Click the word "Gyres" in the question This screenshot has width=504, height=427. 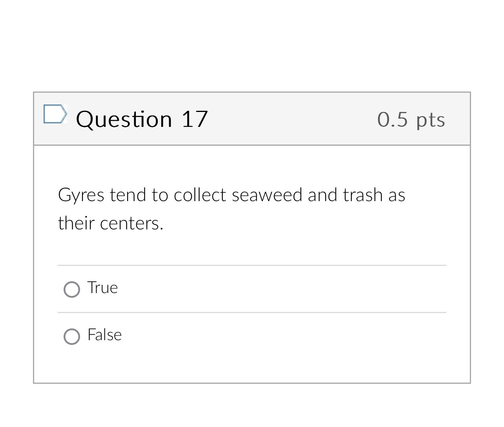pyautogui.click(x=81, y=195)
